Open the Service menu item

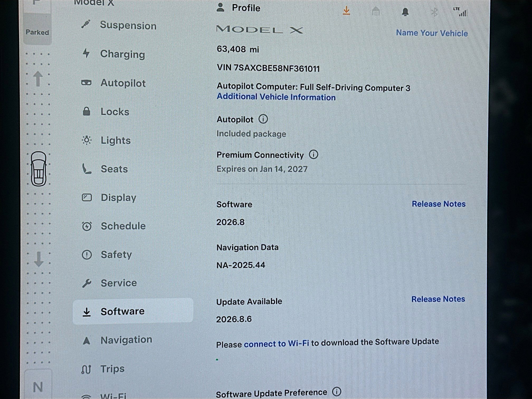[119, 283]
